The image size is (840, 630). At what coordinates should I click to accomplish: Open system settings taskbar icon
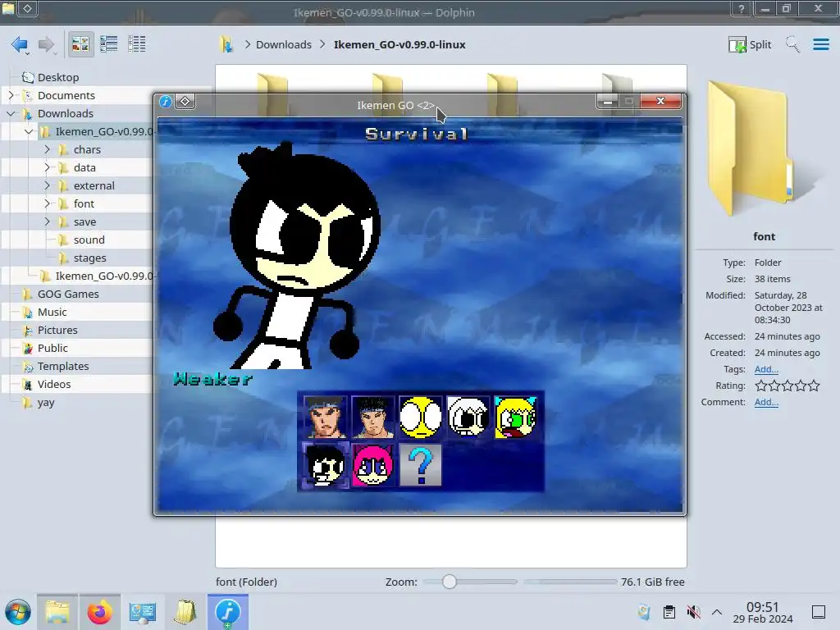pos(143,612)
